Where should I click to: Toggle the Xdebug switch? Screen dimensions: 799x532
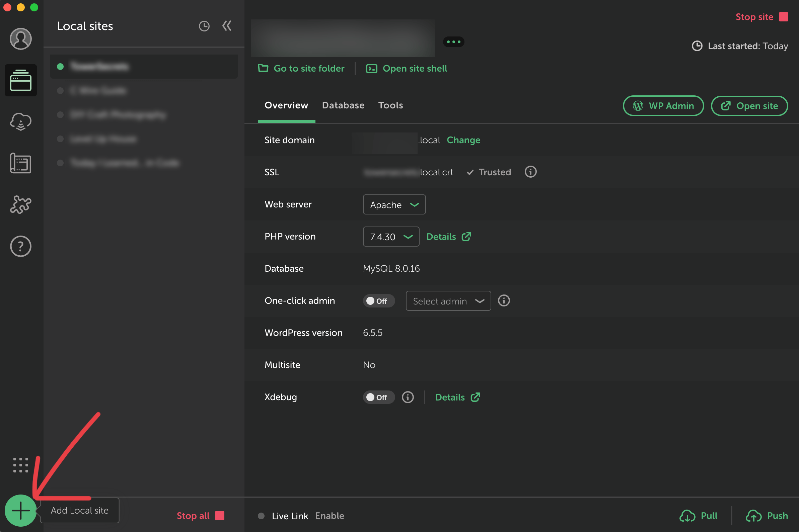click(378, 397)
